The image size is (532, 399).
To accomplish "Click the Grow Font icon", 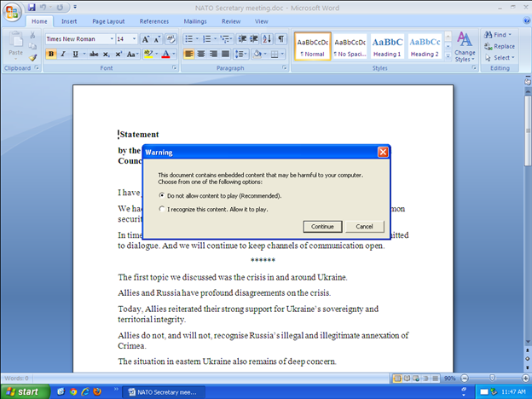I will 146,39.
